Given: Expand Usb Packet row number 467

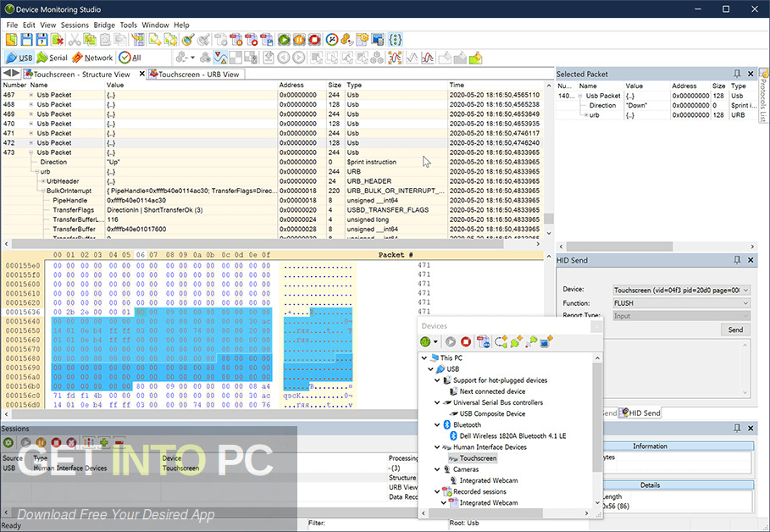Looking at the screenshot, I should pyautogui.click(x=31, y=95).
